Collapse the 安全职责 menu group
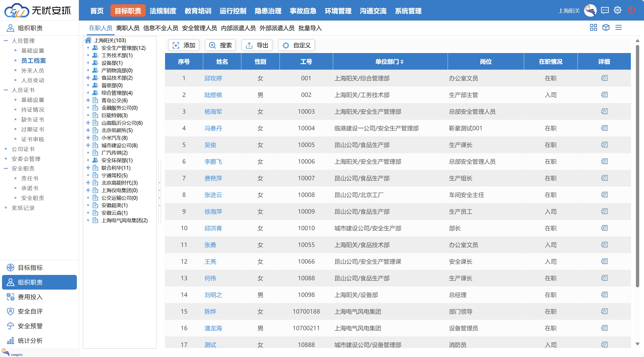Image resolution: width=644 pixels, height=357 pixels. click(x=6, y=168)
